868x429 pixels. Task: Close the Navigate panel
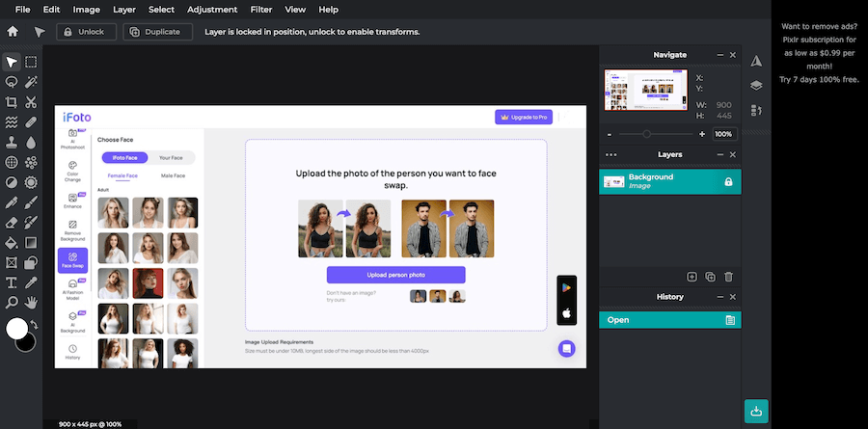733,55
